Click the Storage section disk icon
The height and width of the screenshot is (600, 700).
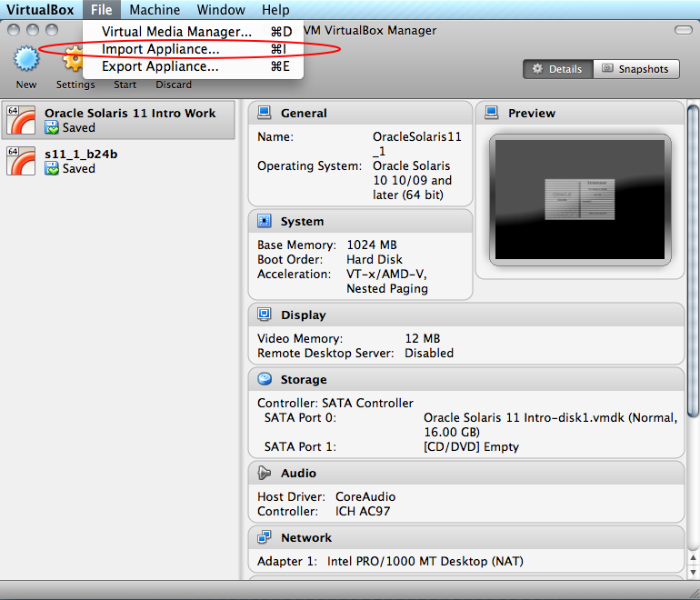click(265, 379)
